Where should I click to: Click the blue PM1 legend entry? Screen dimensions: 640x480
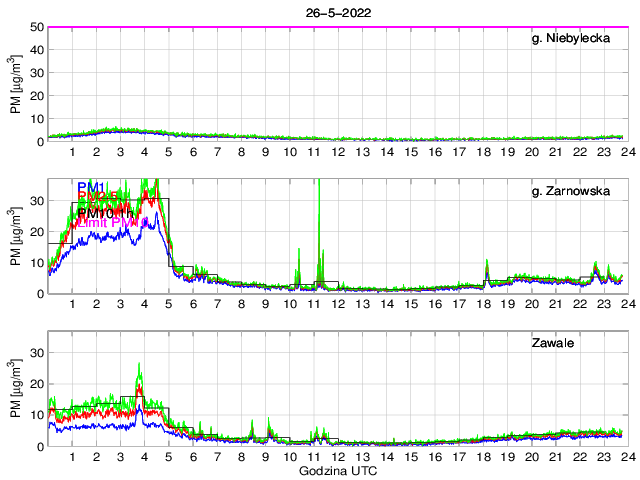coord(91,186)
